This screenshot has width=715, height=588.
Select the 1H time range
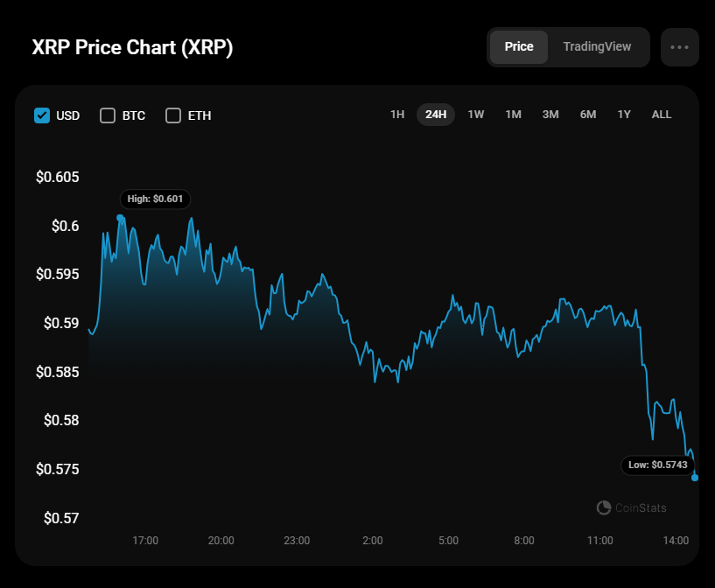tap(397, 115)
